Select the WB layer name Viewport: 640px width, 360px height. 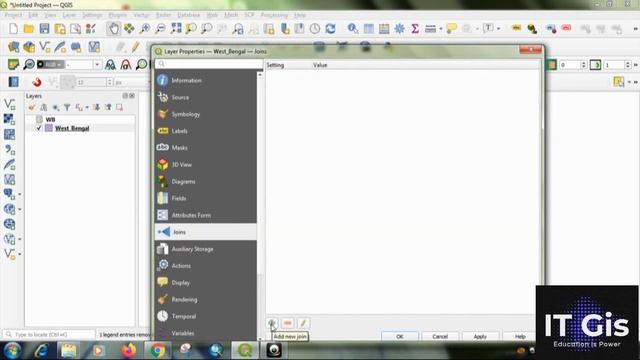point(50,120)
